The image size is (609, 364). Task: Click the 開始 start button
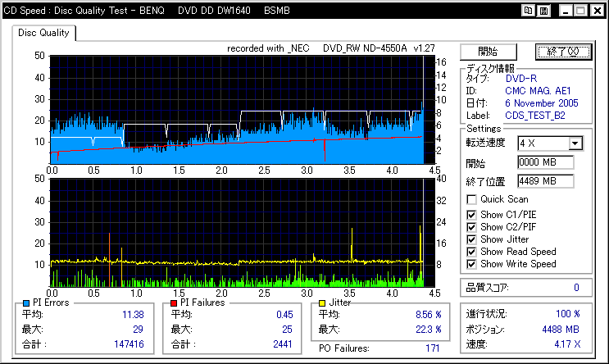click(x=489, y=52)
